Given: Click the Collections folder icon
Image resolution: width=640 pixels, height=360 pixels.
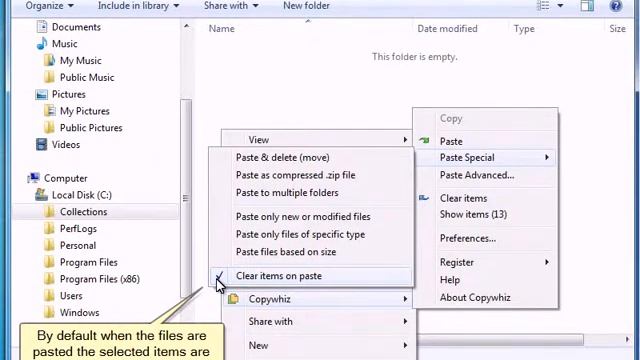Looking at the screenshot, I should (x=49, y=211).
